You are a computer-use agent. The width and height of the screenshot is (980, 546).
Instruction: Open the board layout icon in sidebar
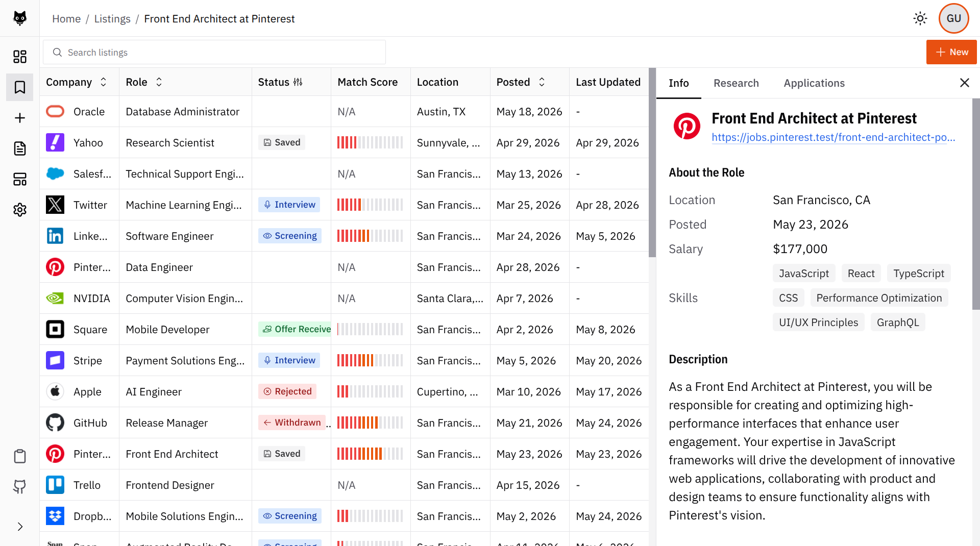(20, 179)
